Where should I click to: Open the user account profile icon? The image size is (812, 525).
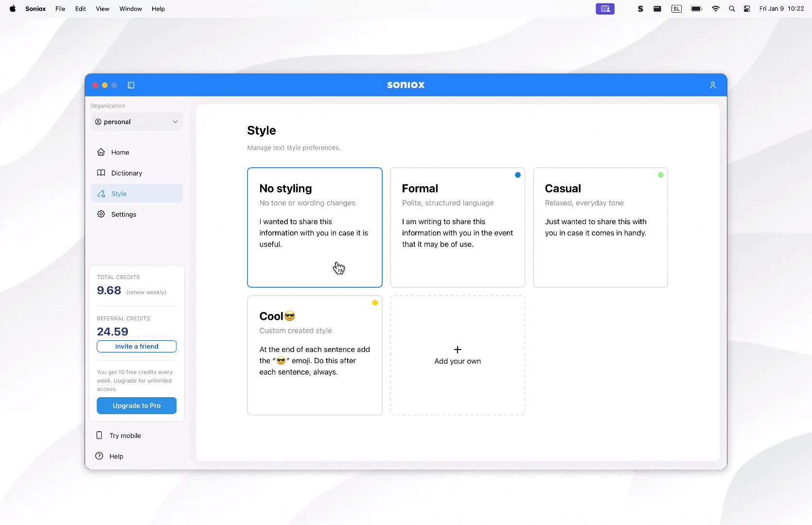(x=712, y=85)
